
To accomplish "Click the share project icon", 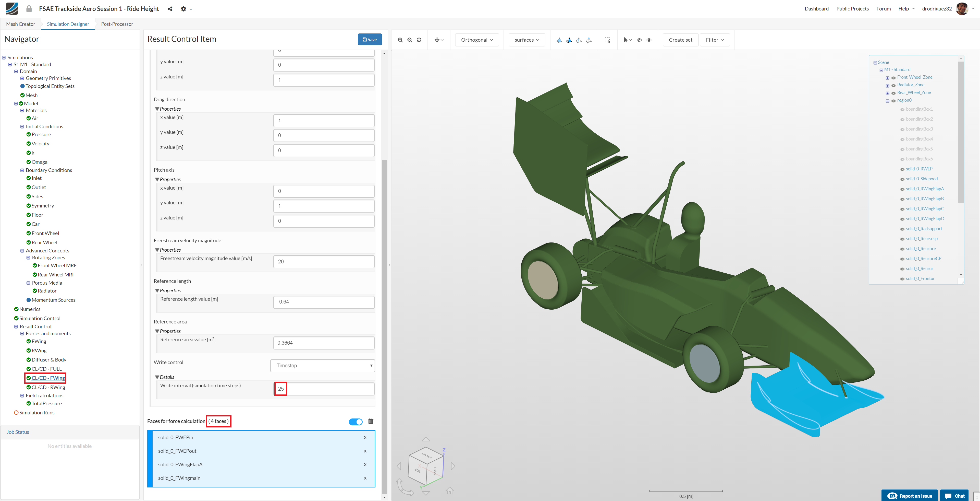I will 170,9.
